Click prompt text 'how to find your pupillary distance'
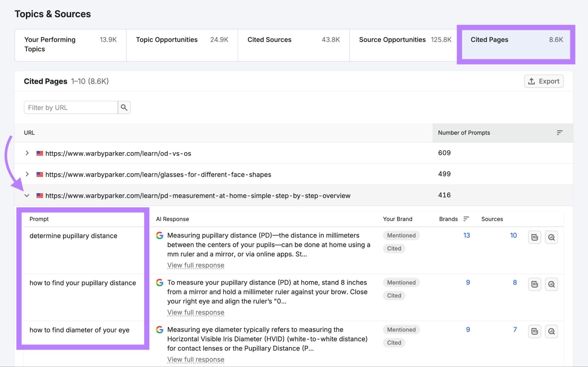 point(83,283)
